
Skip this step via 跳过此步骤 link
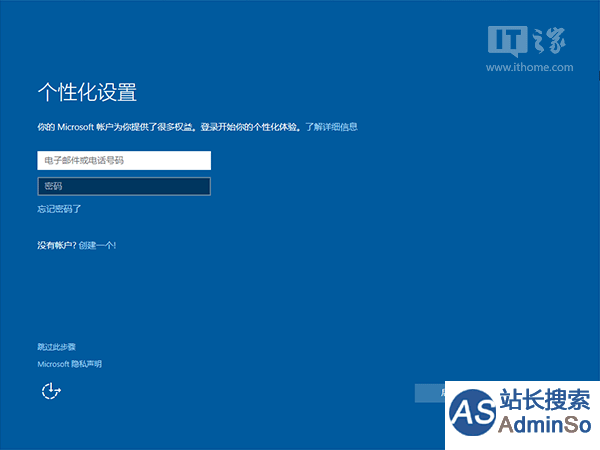coord(57,347)
